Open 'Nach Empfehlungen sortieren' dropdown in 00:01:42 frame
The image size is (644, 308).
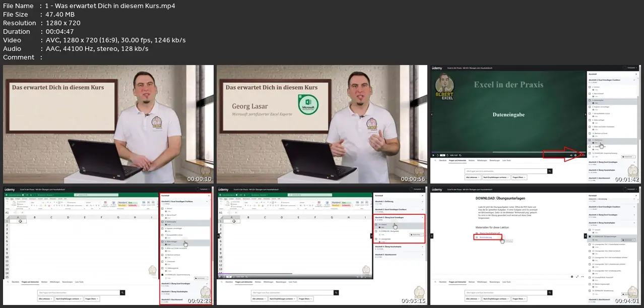[x=496, y=177]
